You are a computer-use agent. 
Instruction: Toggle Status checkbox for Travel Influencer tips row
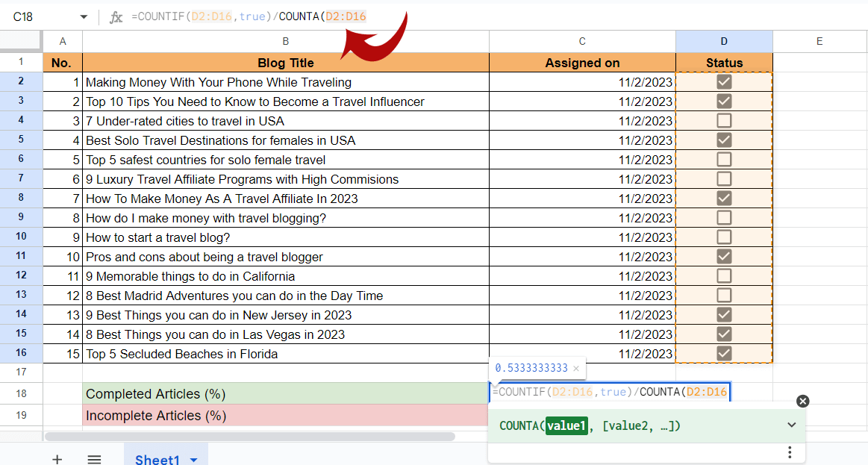click(x=724, y=102)
